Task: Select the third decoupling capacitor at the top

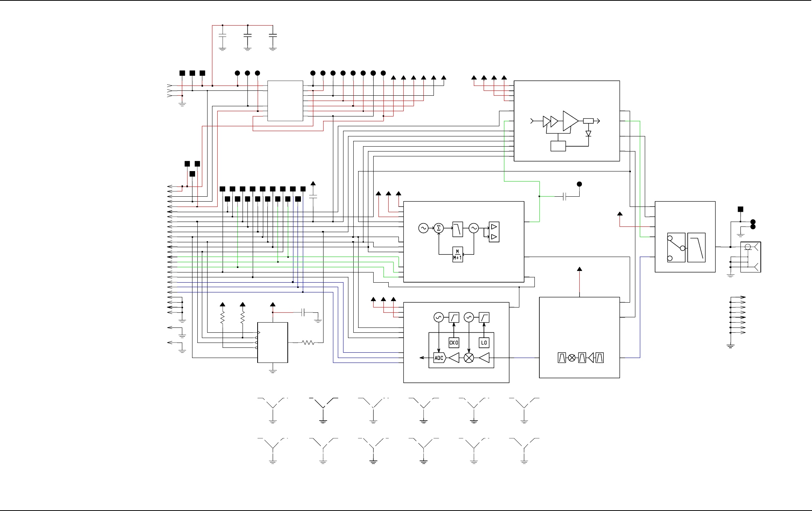Action: point(273,35)
